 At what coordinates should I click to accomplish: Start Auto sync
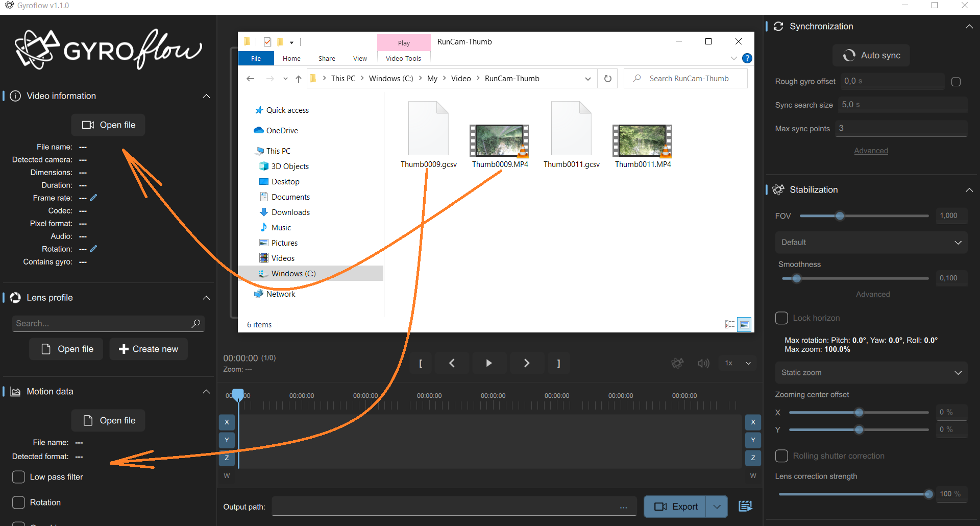coord(871,55)
